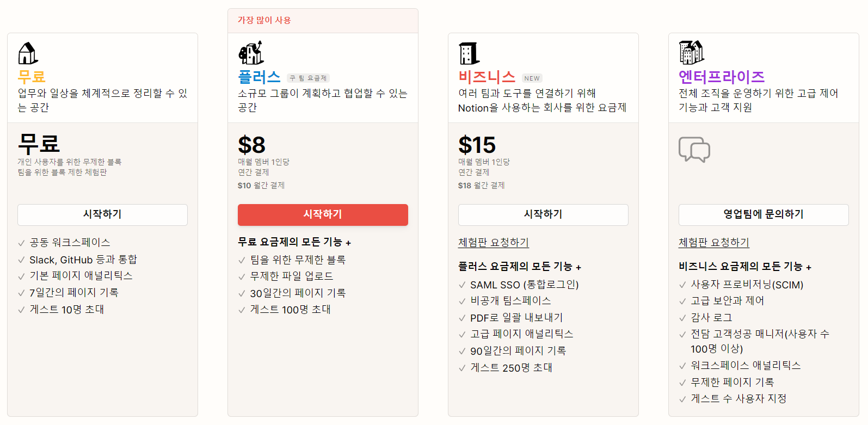Click the 구 팀 요금제 badge next to 플러스
Viewport: 868px width, 425px height.
(308, 78)
